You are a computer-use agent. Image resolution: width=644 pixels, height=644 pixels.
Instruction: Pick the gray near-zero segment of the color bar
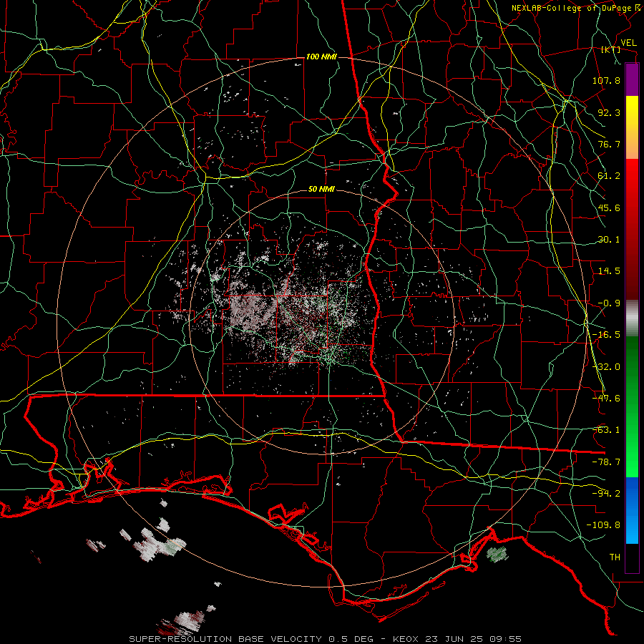pyautogui.click(x=632, y=318)
